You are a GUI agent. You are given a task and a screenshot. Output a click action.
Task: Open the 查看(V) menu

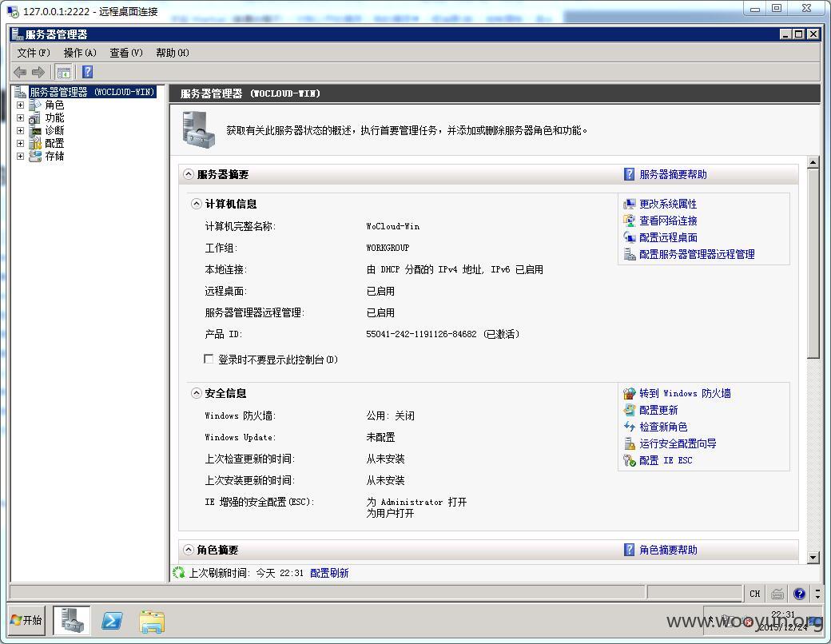126,53
